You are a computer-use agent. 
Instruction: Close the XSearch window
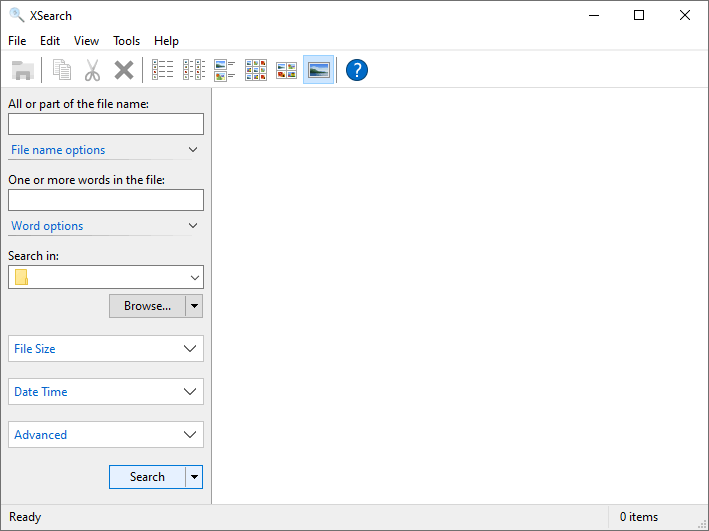[685, 15]
